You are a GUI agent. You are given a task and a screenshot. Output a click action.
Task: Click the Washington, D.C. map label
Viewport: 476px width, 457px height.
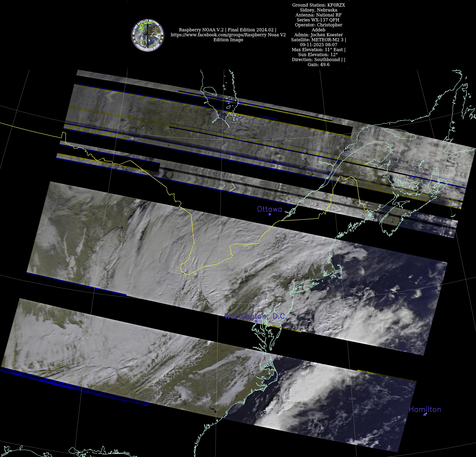[x=255, y=316]
